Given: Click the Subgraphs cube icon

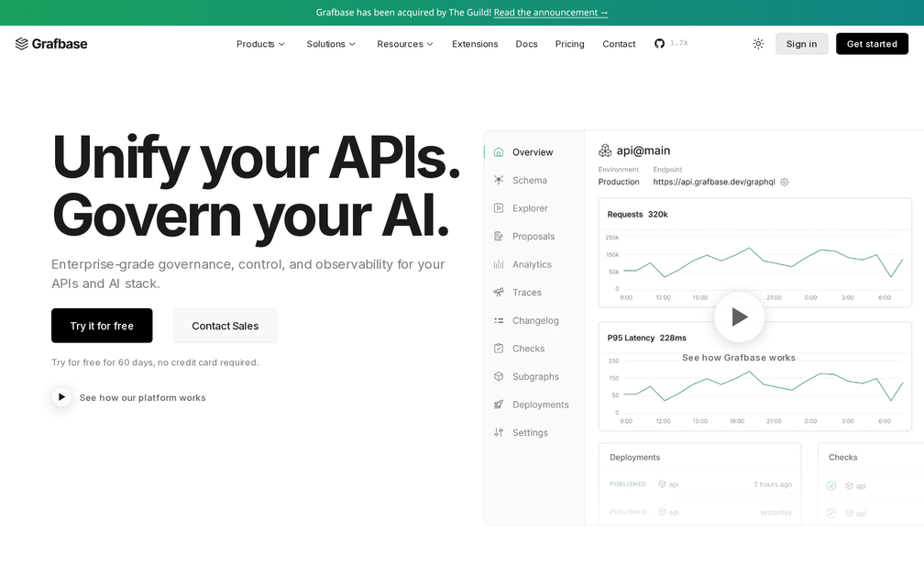Looking at the screenshot, I should (499, 376).
